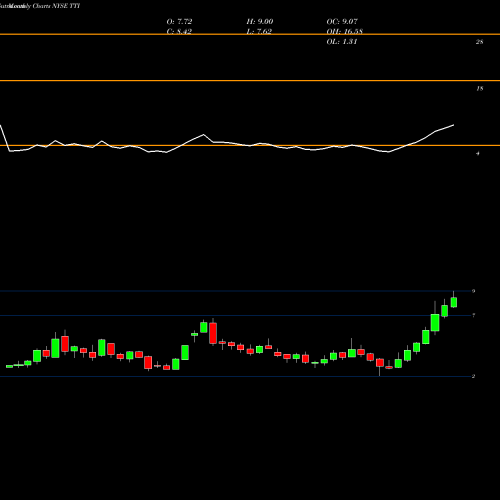Screen dimensions: 500x500
Task: Click the tall red candle after the mid-chart peak
Action: coord(213,333)
